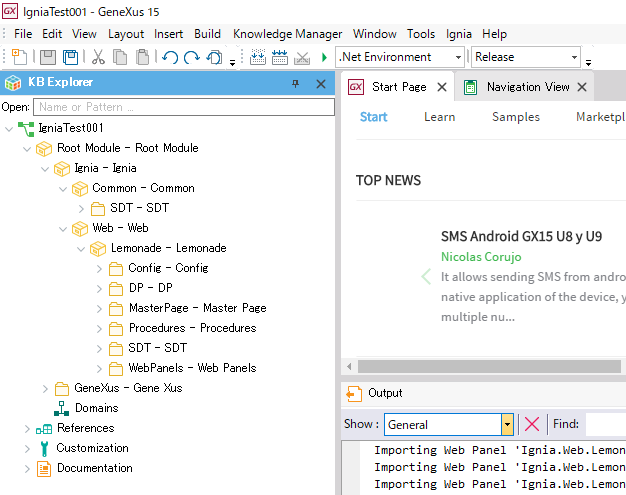Expand the MasterPage - Master Page folder
This screenshot has width=626, height=495.
click(99, 309)
